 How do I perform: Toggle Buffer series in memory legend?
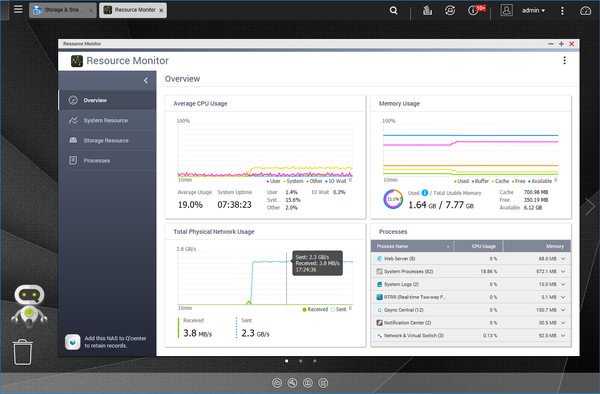pyautogui.click(x=480, y=181)
